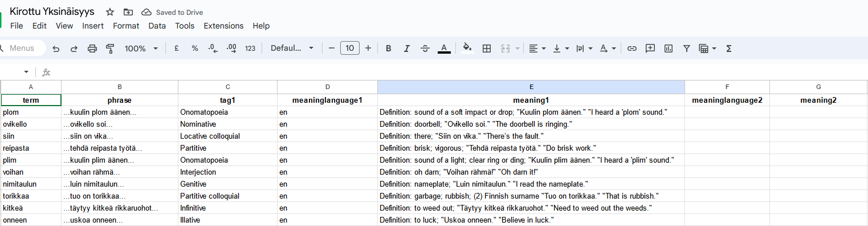Format as percent

pyautogui.click(x=195, y=49)
